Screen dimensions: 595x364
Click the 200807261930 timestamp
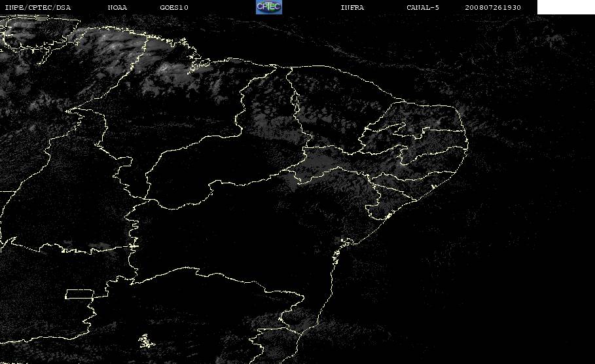coord(493,8)
